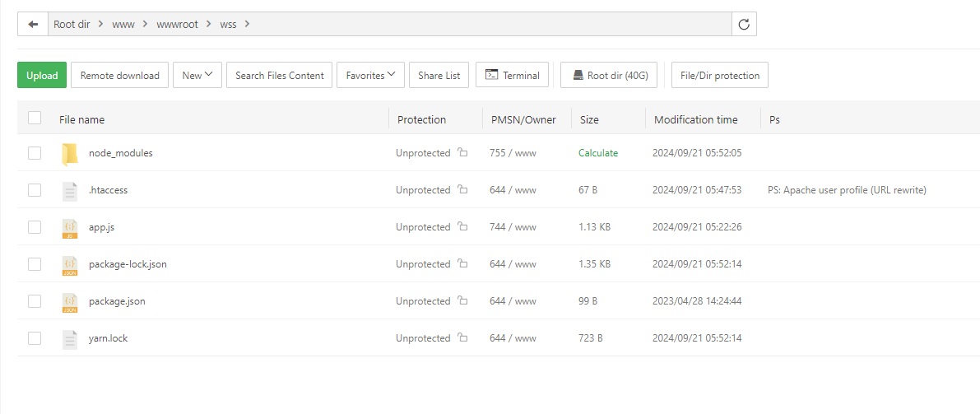Tick the checkbox for app.js
The width and height of the screenshot is (980, 414).
35,227
